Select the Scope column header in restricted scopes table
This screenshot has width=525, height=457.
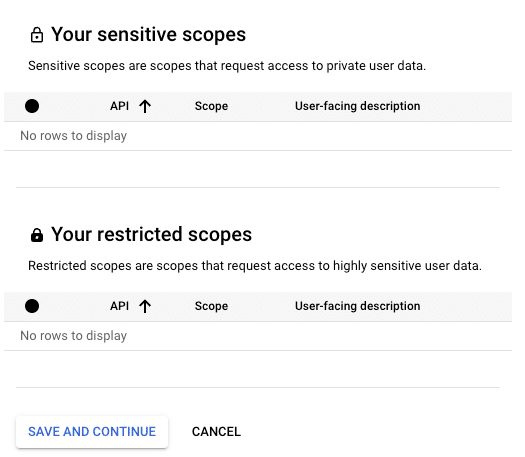pos(211,306)
